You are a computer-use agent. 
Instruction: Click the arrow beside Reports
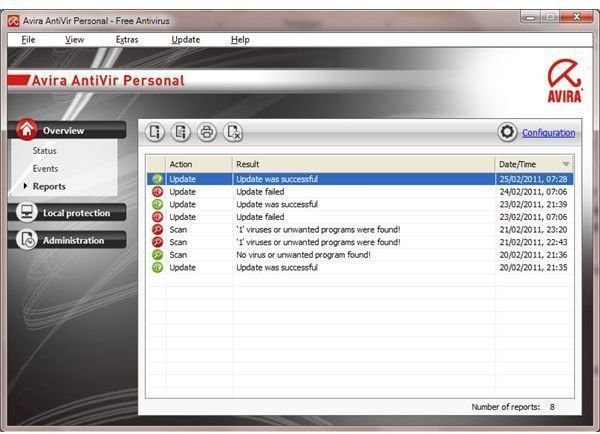pyautogui.click(x=25, y=186)
